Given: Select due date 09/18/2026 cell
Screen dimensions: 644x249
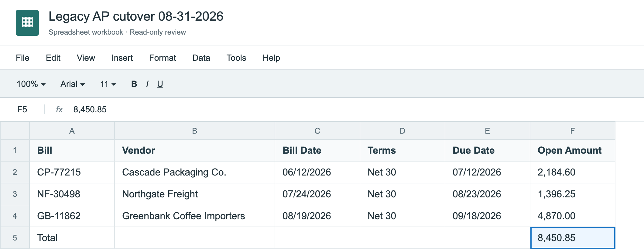Looking at the screenshot, I should [x=488, y=216].
